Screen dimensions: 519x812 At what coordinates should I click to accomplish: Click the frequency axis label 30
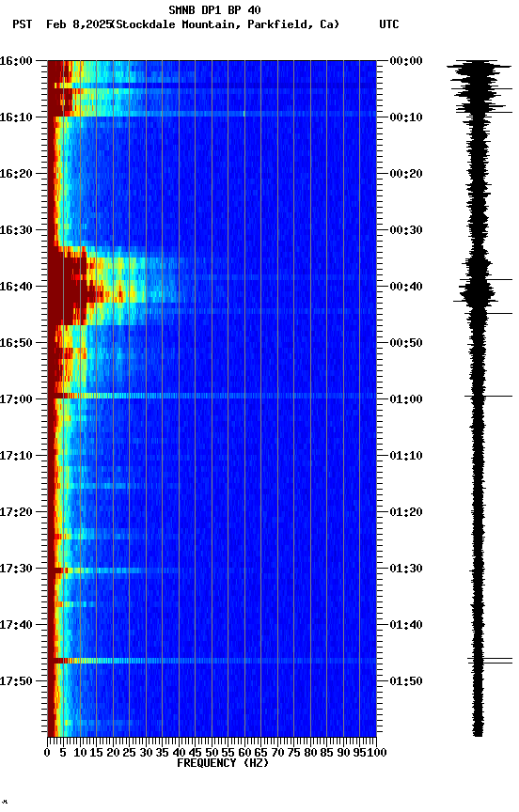[146, 753]
